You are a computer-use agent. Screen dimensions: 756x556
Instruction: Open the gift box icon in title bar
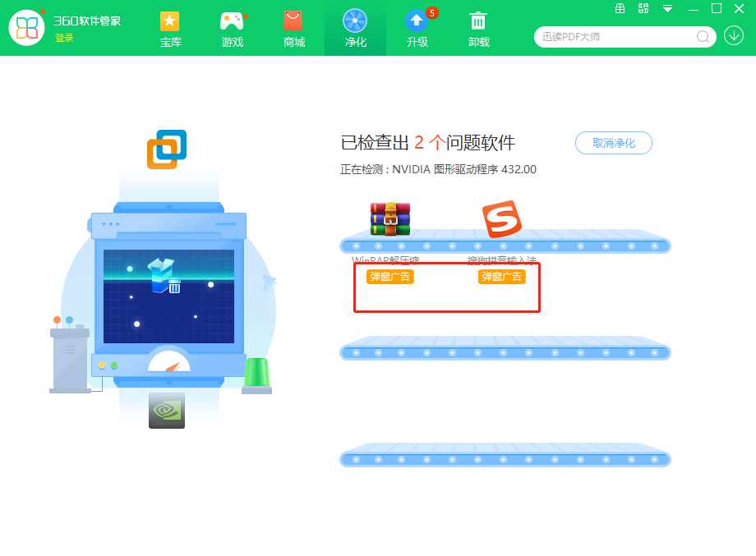pyautogui.click(x=620, y=9)
